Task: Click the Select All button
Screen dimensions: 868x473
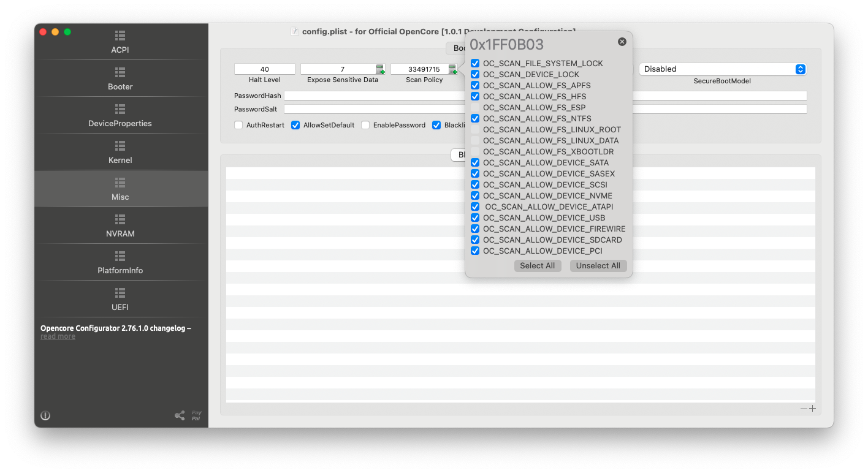Action: coord(538,266)
